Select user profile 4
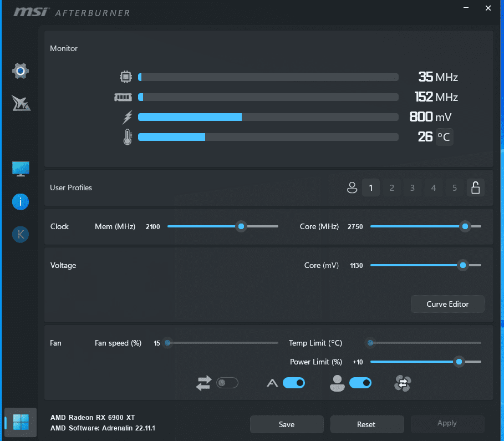This screenshot has height=441, width=504. click(433, 187)
